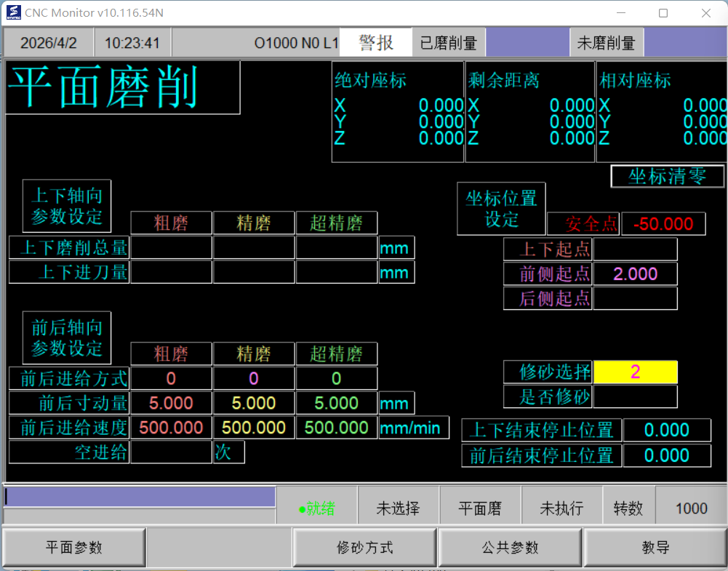Select the 公共参数 bottom tab

click(510, 548)
